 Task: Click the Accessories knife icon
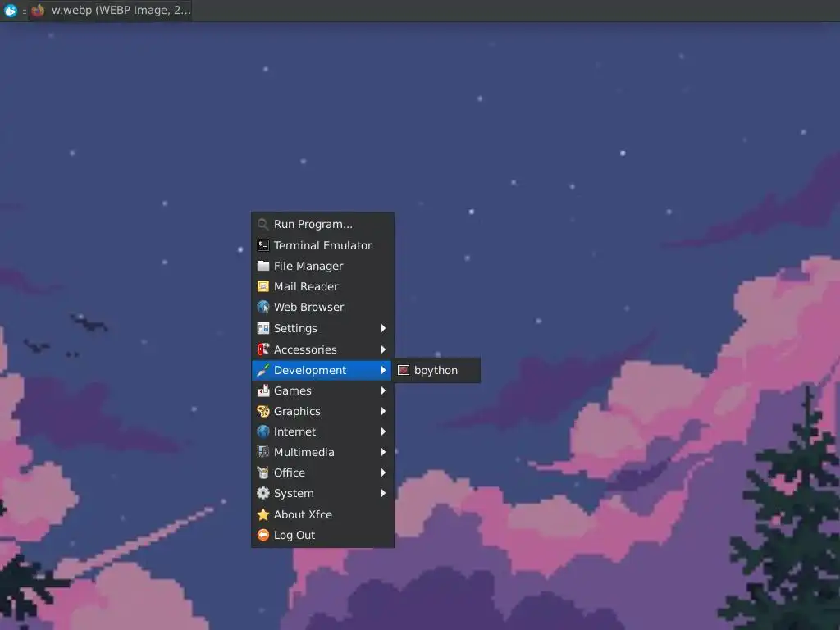[x=263, y=349]
